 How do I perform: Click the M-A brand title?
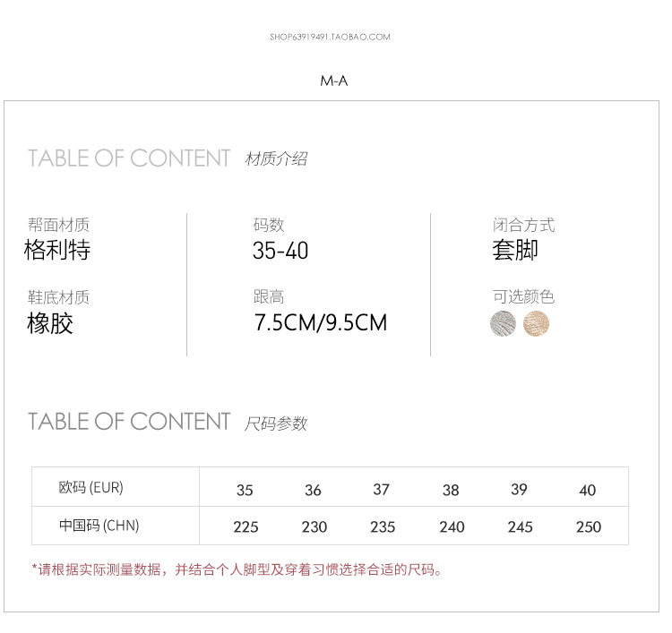pos(333,81)
